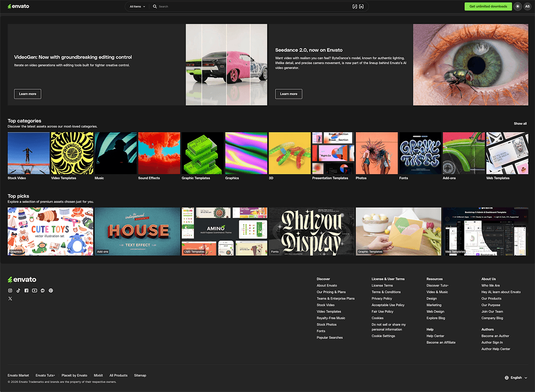This screenshot has height=392, width=535.
Task: Click Learn more under VideoGen banner
Action: click(x=28, y=94)
